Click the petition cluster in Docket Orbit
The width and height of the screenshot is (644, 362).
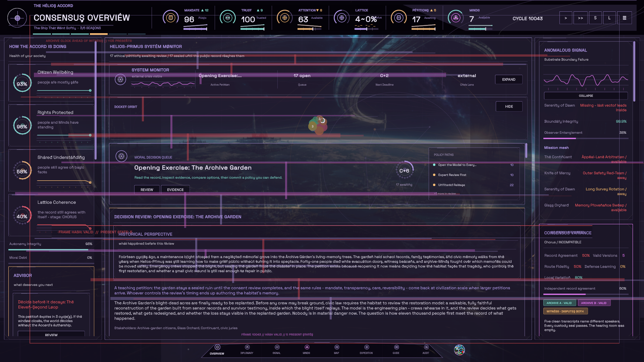[318, 125]
